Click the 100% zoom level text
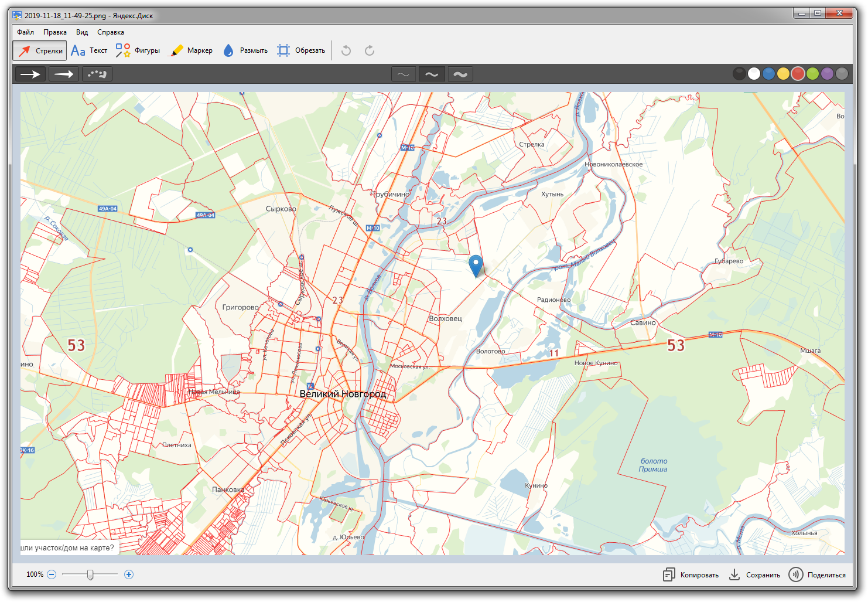The height and width of the screenshot is (602, 868). tap(35, 574)
